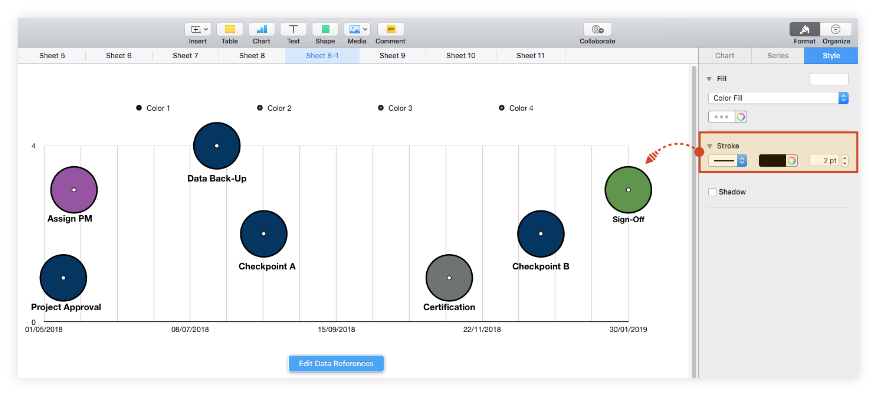Open the Color Fill dropdown
Image resolution: width=876 pixels, height=396 pixels.
coord(778,98)
